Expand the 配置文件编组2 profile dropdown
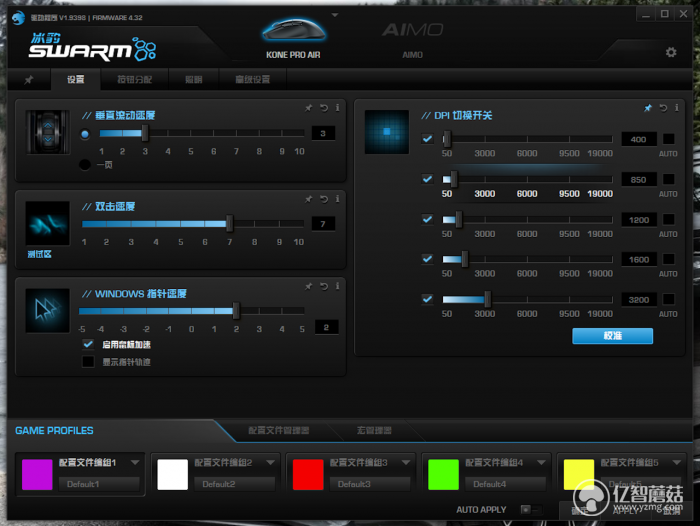700x526 pixels. pos(270,463)
